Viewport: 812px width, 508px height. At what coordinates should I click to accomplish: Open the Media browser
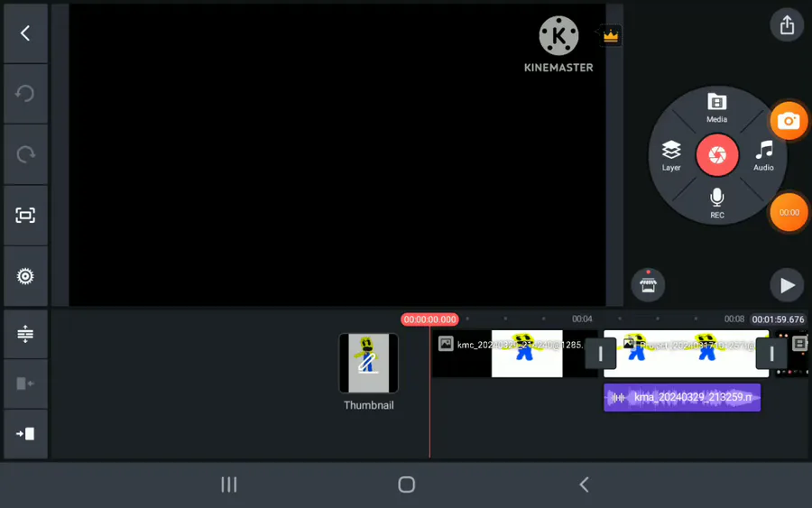[x=716, y=108]
